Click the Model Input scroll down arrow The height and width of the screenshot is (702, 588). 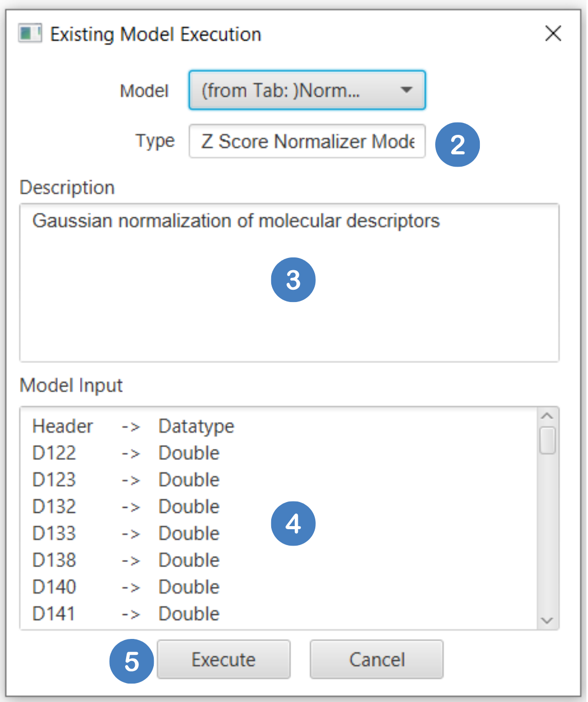click(548, 620)
